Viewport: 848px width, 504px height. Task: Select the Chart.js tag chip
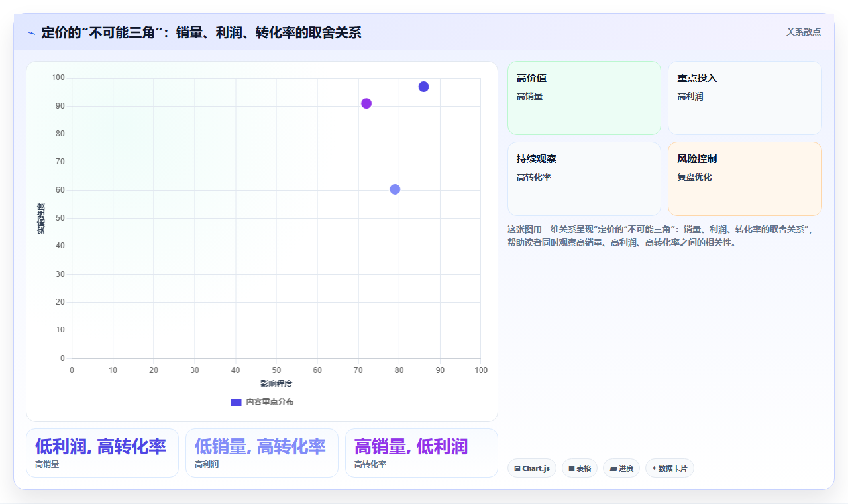[532, 468]
